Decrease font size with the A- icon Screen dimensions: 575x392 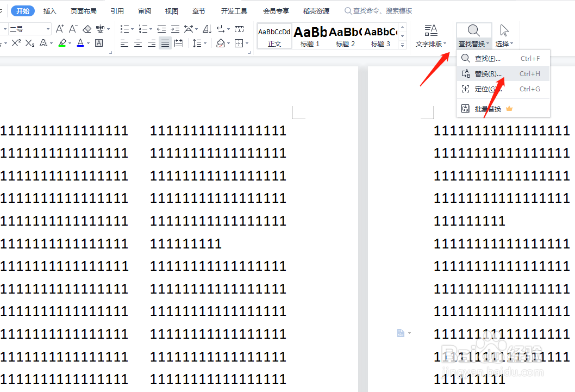pyautogui.click(x=73, y=29)
